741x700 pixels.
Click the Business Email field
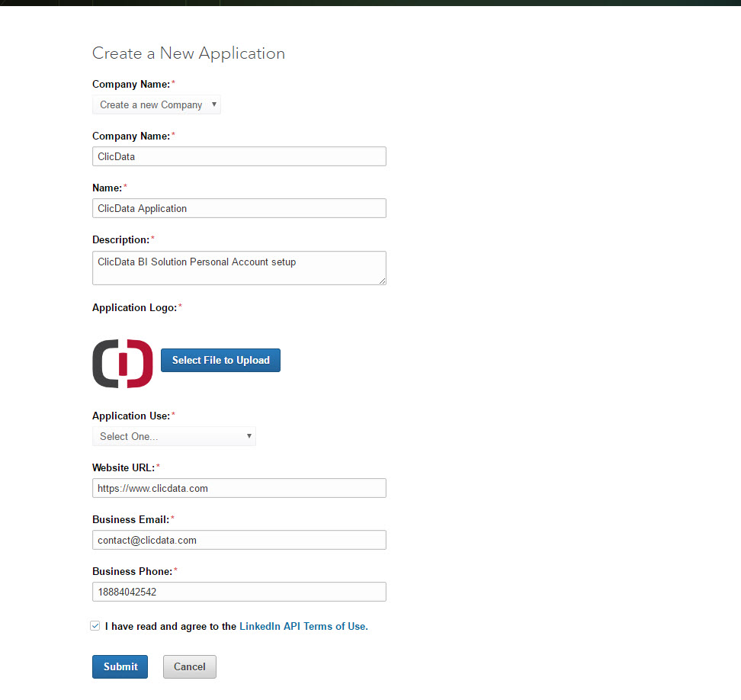pyautogui.click(x=239, y=540)
